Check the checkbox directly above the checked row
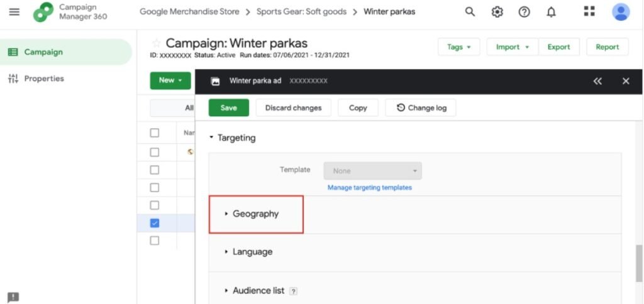Screen dimensions: 644x304 click(x=155, y=205)
